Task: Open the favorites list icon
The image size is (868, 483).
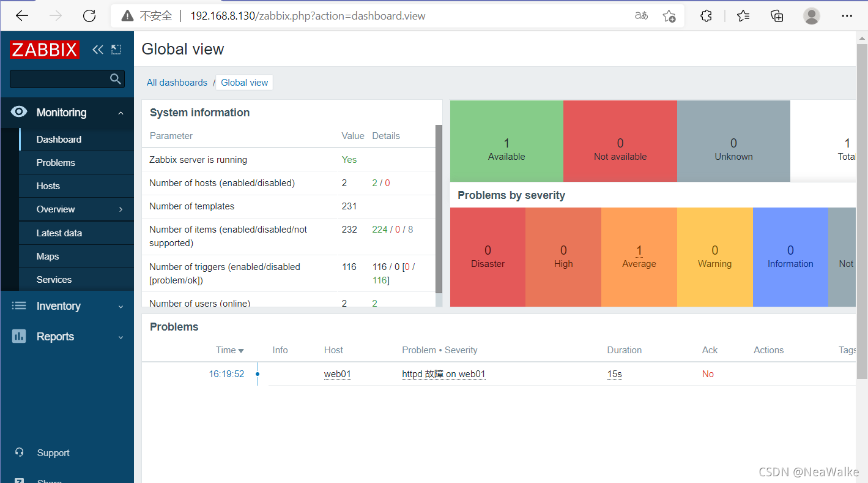Action: 743,16
